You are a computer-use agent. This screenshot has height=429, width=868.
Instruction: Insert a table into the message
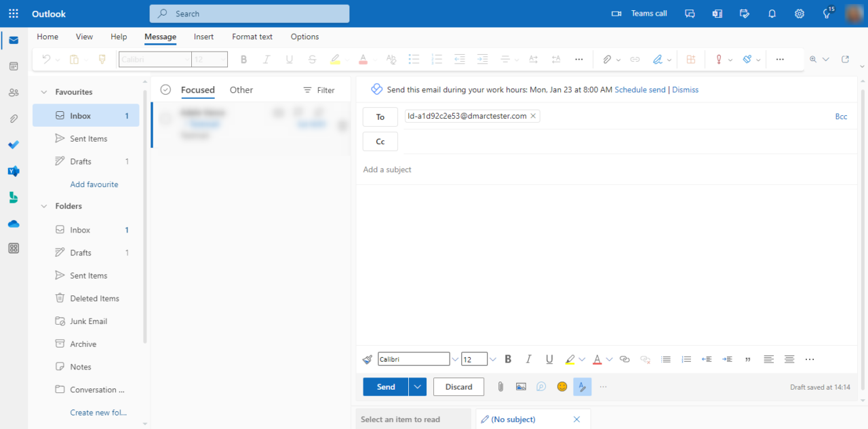690,59
